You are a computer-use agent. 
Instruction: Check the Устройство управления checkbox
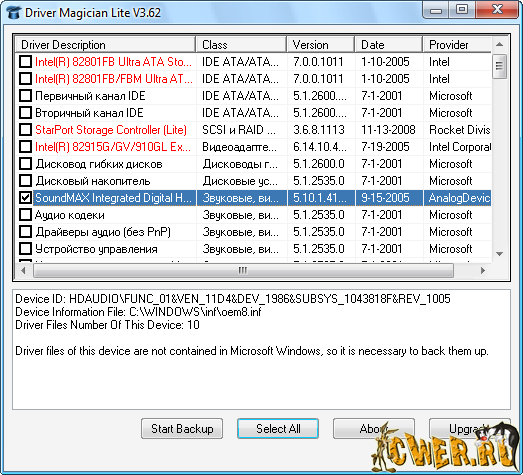(25, 249)
